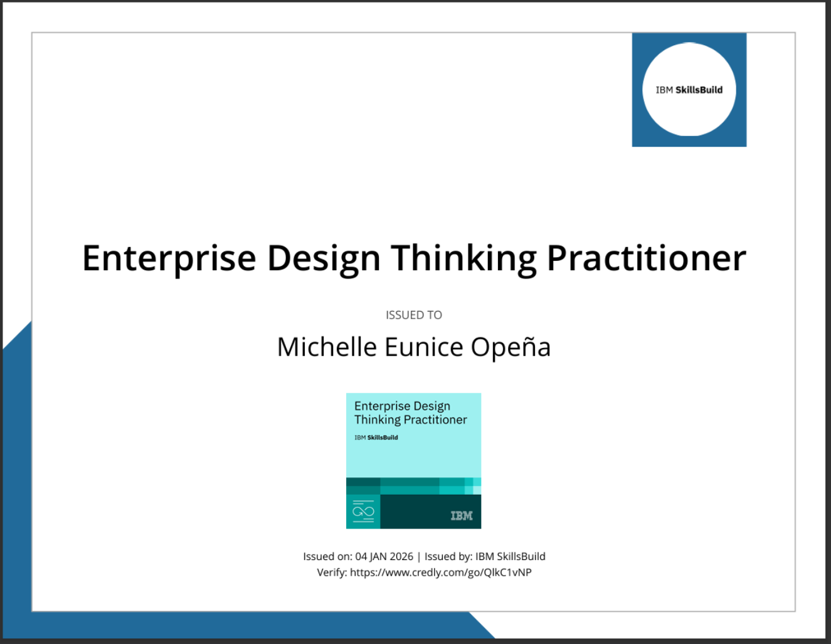Click the dark teal IBM banner on the badge

[430, 512]
